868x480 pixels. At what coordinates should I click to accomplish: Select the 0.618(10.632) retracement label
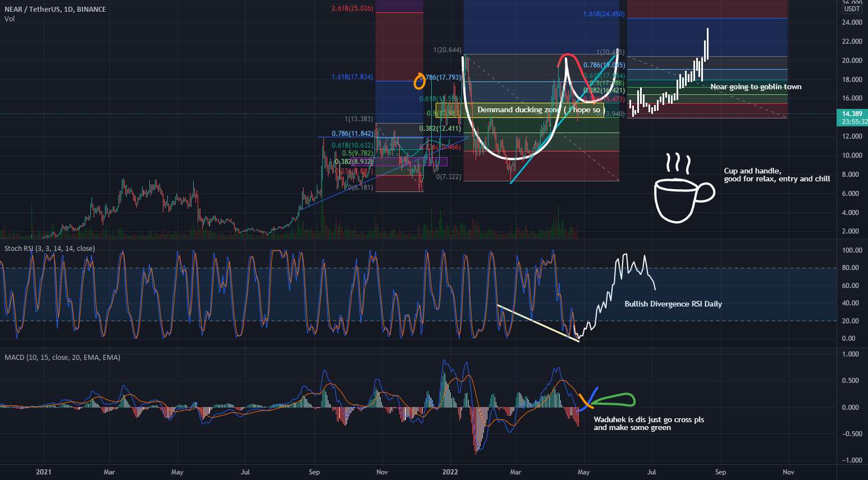(x=352, y=145)
